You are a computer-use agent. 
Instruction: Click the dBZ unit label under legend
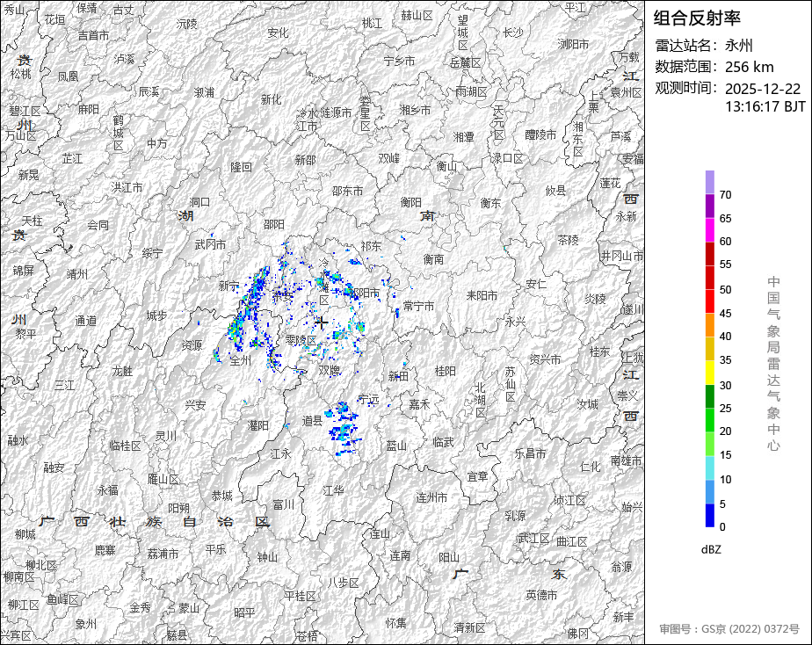point(710,550)
